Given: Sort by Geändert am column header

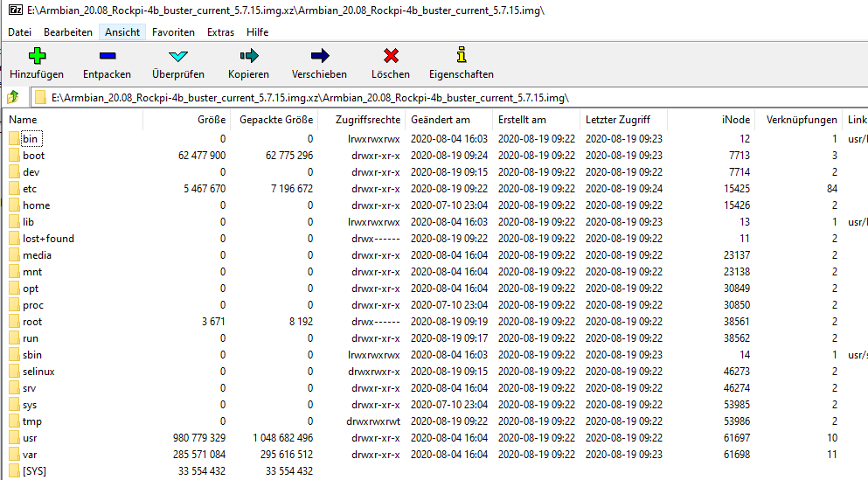Looking at the screenshot, I should coord(441,120).
